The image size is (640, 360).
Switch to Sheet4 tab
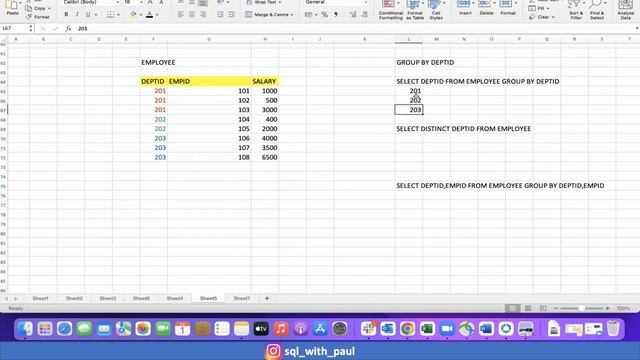175,299
